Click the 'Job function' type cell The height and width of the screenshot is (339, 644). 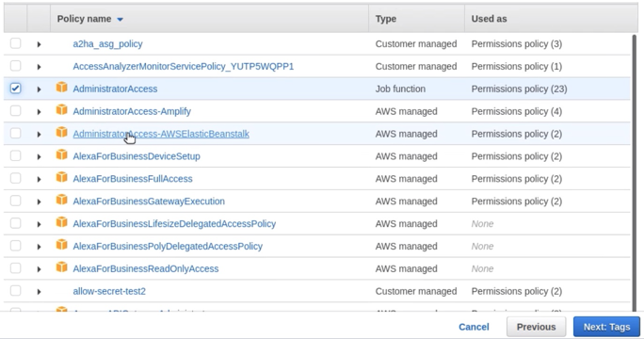[400, 89]
